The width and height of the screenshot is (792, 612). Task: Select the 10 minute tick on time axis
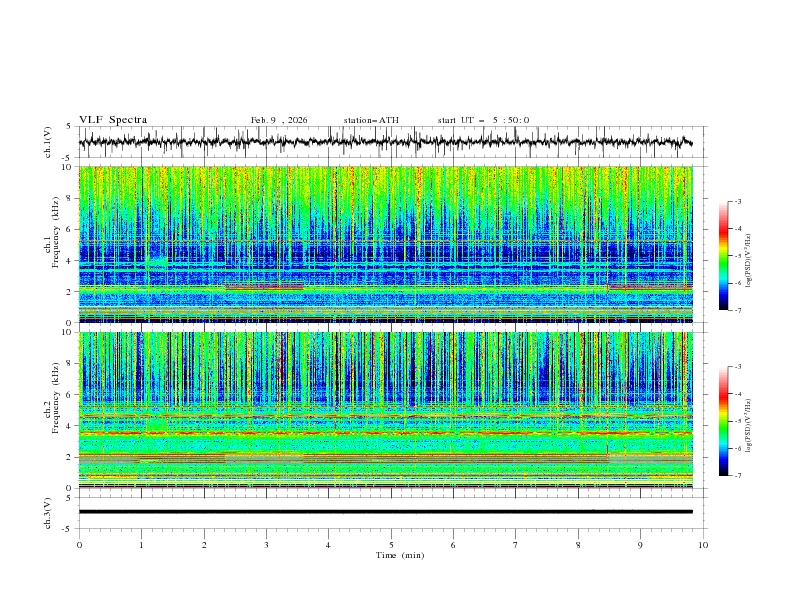pos(703,544)
